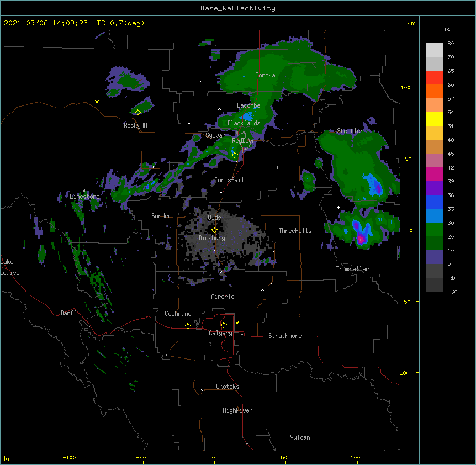This screenshot has height=465, width=476.
Task: Select the Sundre city label
Action: (x=161, y=216)
